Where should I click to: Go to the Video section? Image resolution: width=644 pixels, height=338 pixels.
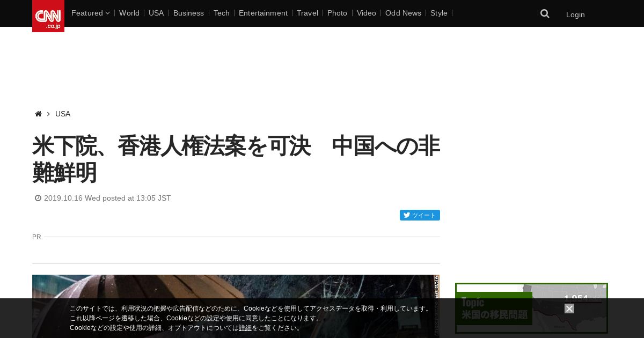tap(367, 13)
